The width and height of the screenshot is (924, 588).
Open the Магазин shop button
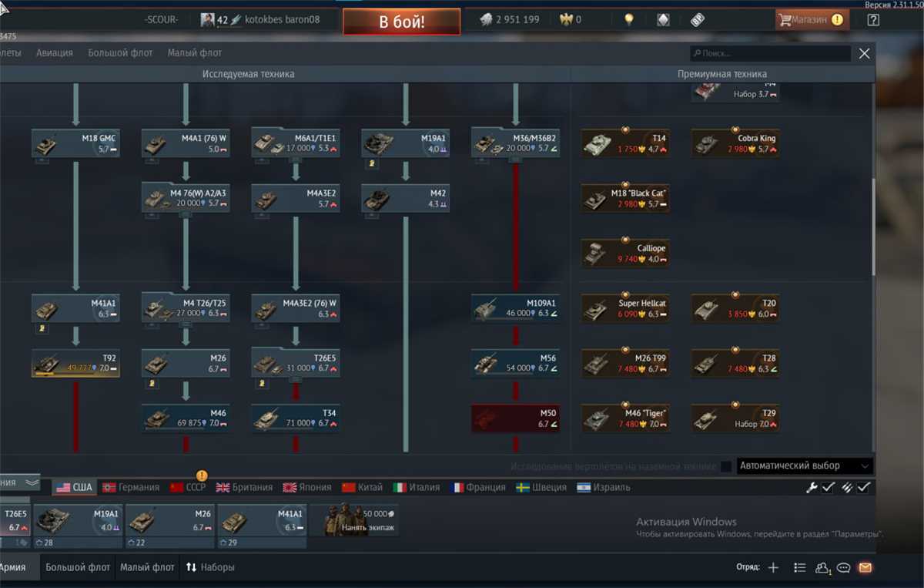(812, 20)
